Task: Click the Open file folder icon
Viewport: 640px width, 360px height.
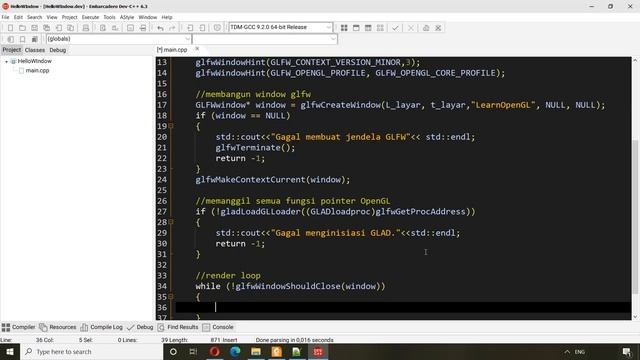Action: point(22,28)
